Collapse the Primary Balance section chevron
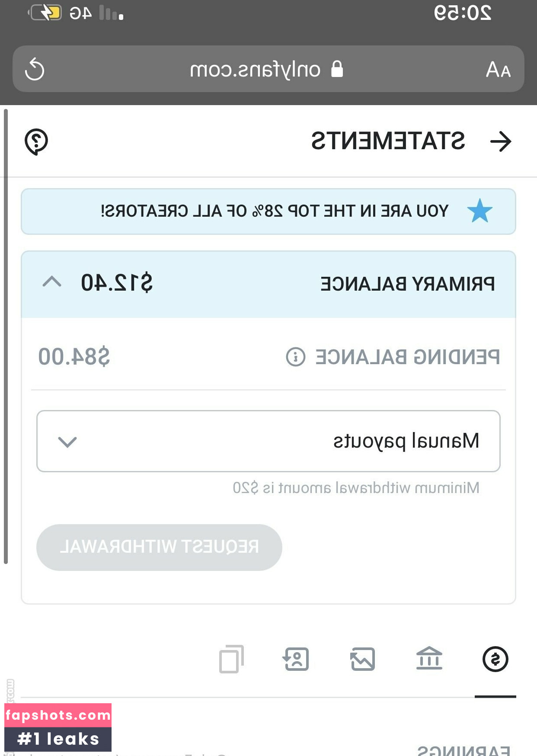 52,282
